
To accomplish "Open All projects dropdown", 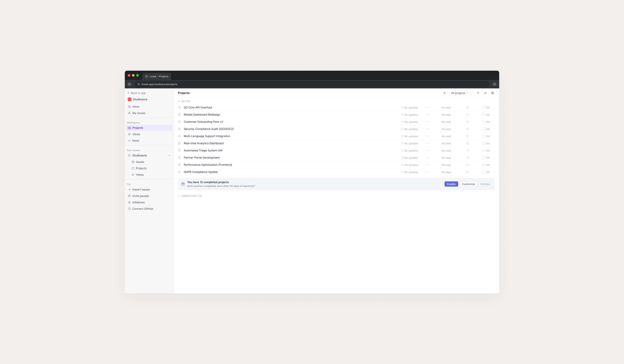I will click(x=460, y=93).
